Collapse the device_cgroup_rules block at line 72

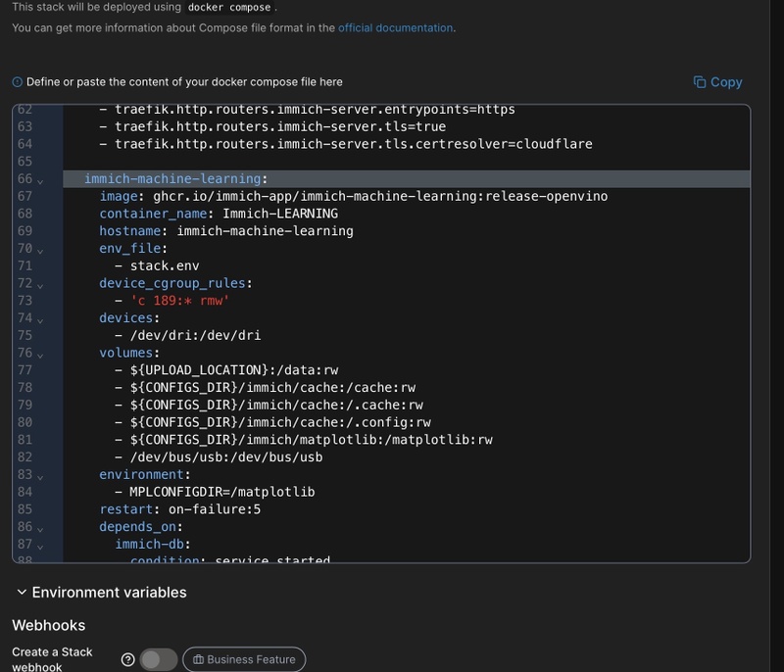40,284
